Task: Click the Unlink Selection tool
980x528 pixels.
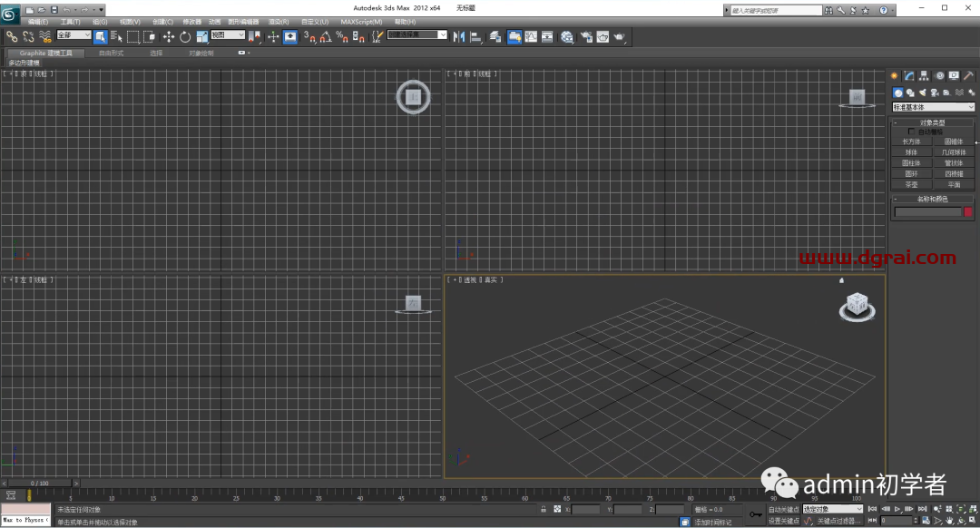Action: coord(28,37)
